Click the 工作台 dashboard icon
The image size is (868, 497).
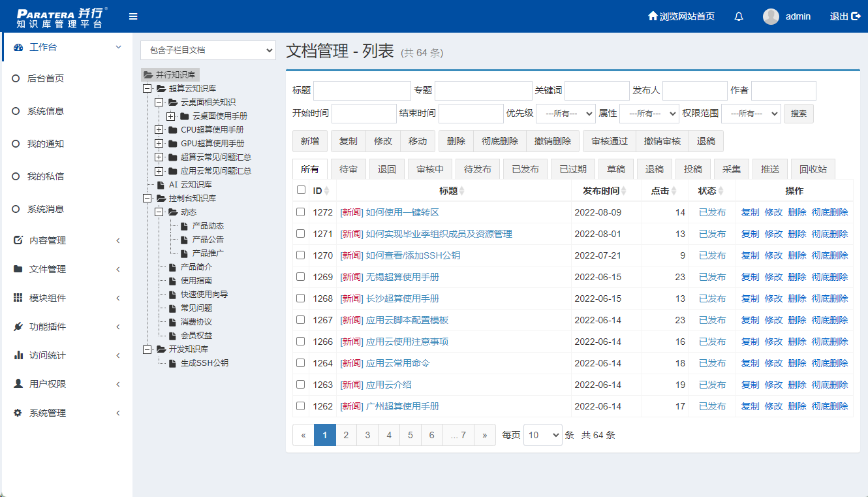[18, 47]
